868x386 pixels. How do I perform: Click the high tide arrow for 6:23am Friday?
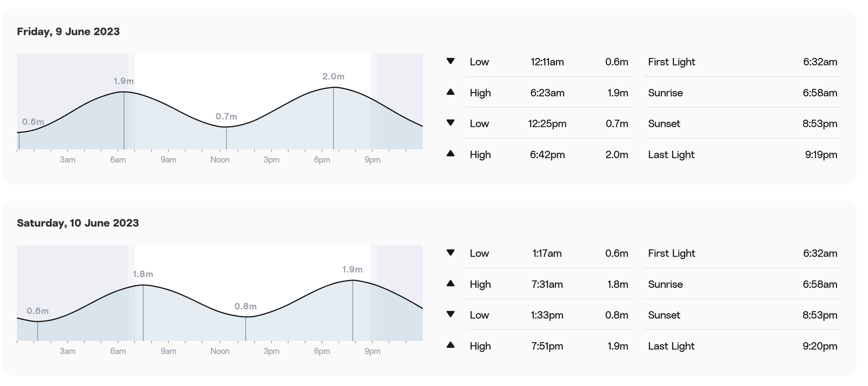[x=451, y=92]
